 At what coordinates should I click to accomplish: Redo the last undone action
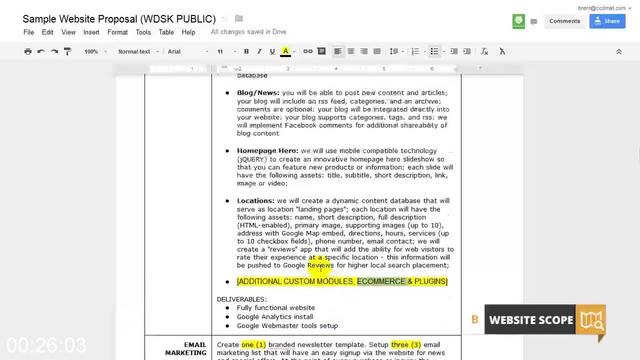click(54, 51)
